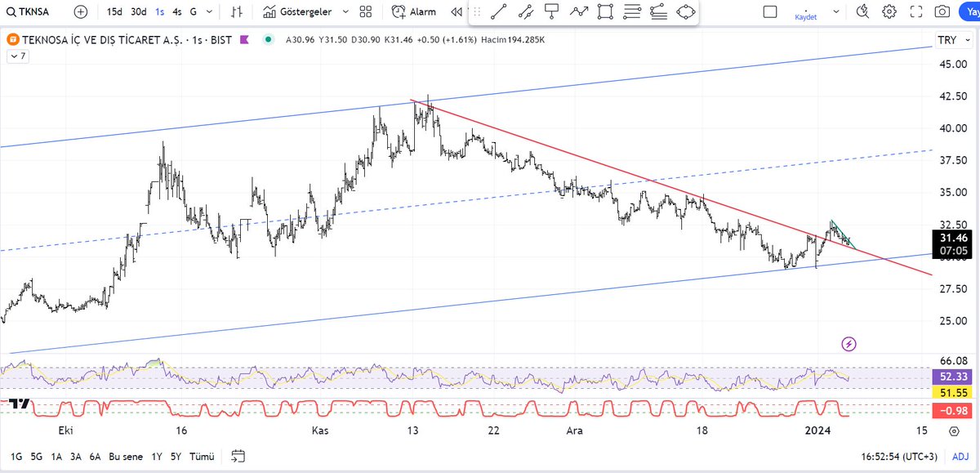Create an Alarm alert

[414, 12]
